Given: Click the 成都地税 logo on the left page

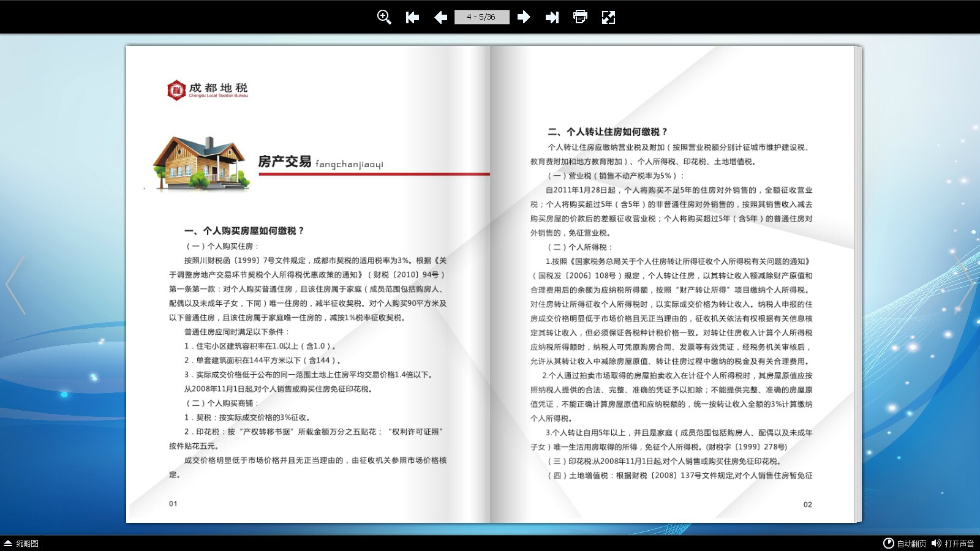Looking at the screenshot, I should pyautogui.click(x=208, y=90).
